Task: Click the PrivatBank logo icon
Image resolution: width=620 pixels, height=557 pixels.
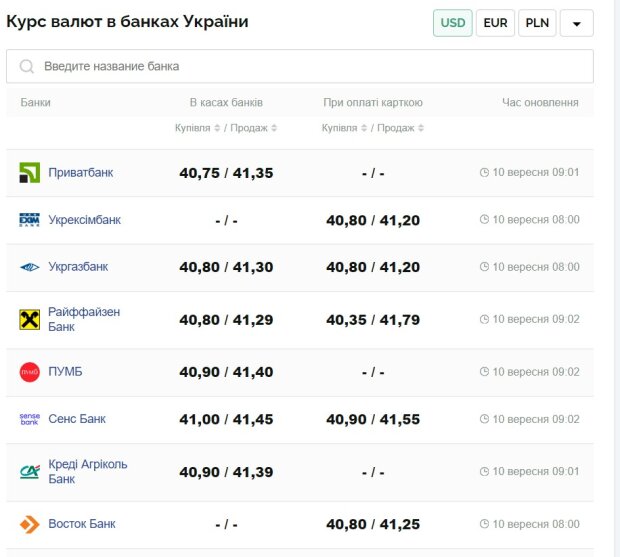Action: click(29, 173)
